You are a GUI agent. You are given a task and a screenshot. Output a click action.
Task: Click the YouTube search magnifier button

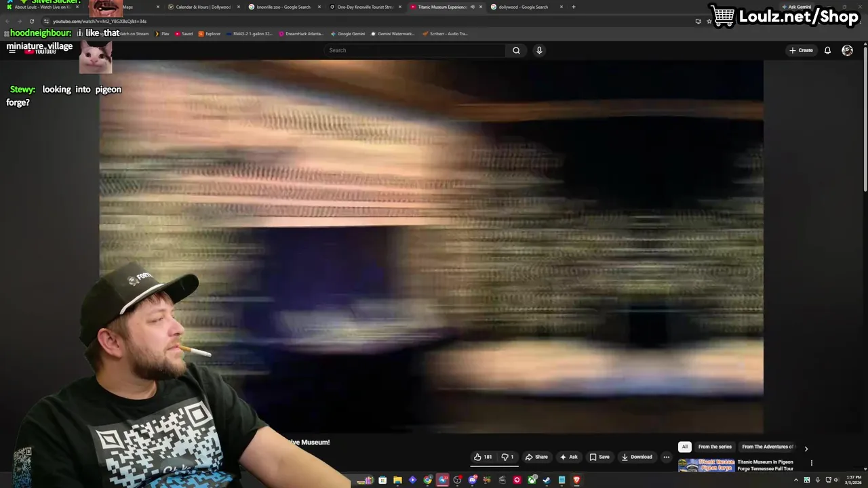516,50
